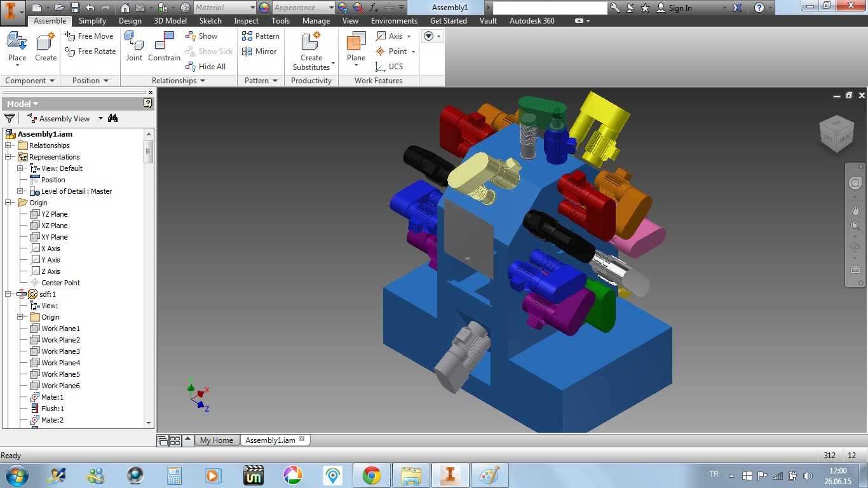Open the Home icon in quick access toolbar
Viewport: 868px width, 488px height.
click(125, 8)
